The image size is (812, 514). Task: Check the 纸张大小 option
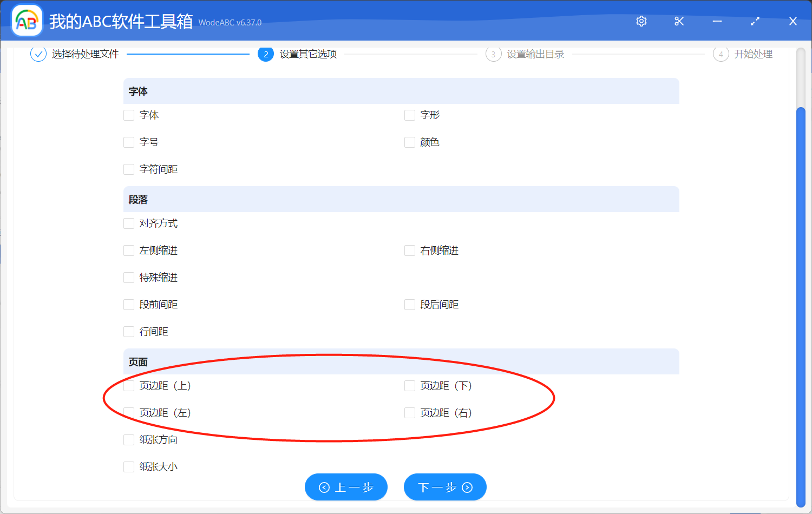128,466
